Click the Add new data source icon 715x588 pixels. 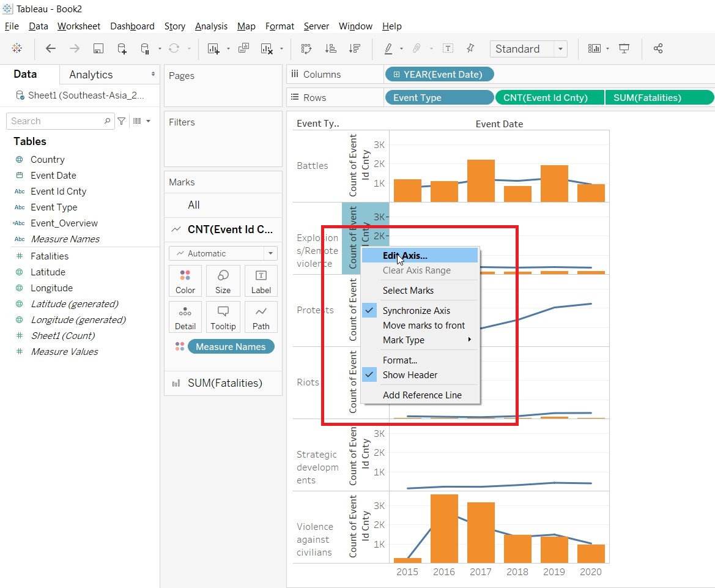coord(122,49)
